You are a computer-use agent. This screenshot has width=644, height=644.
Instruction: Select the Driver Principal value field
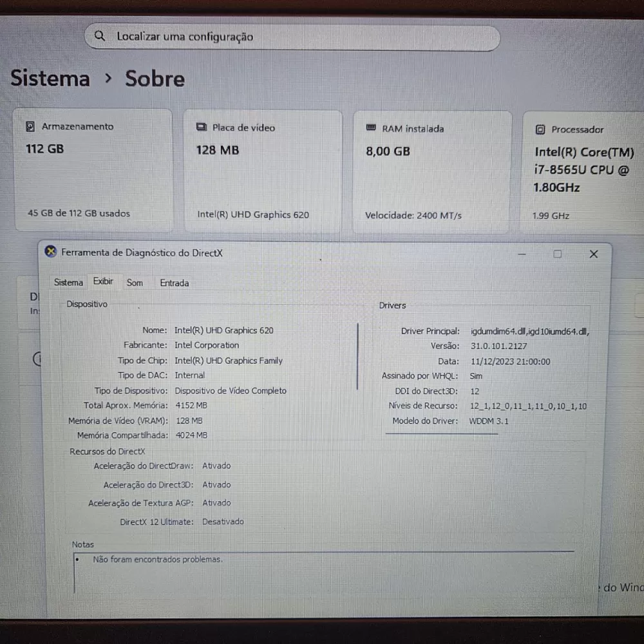[x=529, y=332]
